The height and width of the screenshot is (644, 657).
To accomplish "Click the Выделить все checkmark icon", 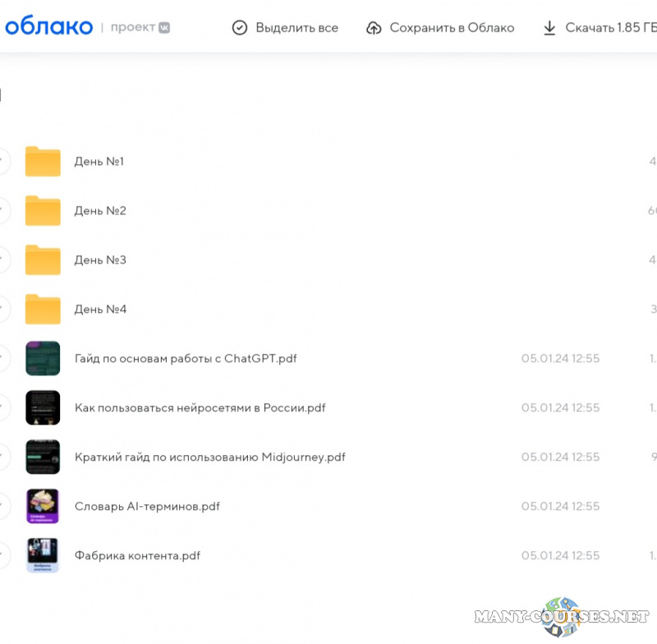I will [240, 28].
